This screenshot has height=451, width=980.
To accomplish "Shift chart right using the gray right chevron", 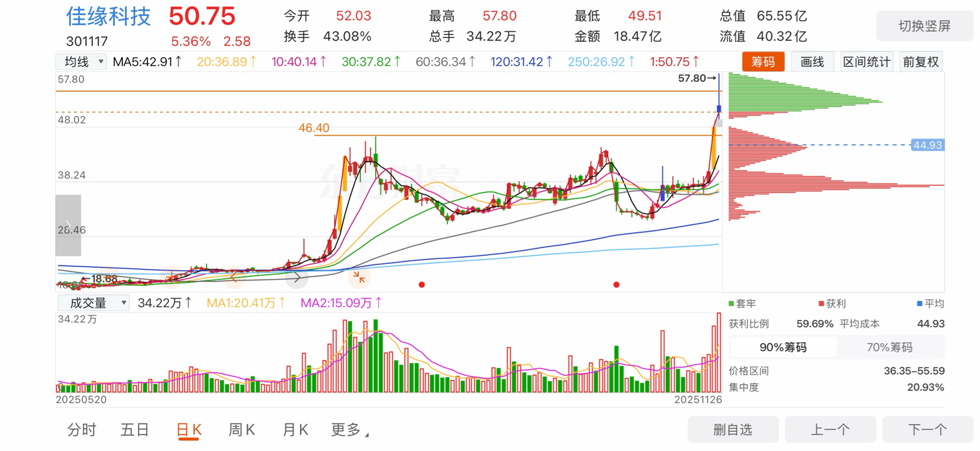I will (297, 277).
